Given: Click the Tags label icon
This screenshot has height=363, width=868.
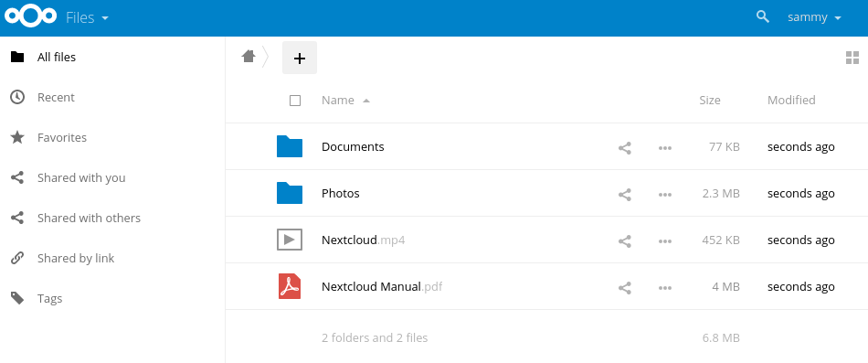Looking at the screenshot, I should point(17,298).
